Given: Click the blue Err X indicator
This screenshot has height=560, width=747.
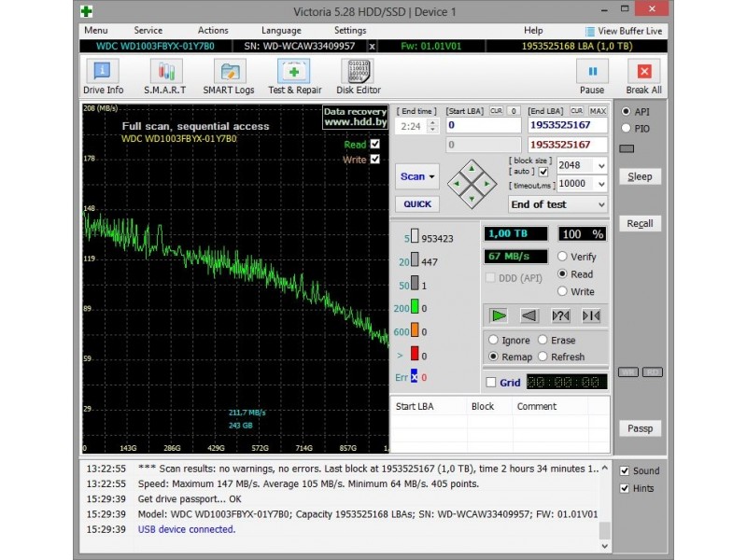Looking at the screenshot, I should pyautogui.click(x=414, y=376).
